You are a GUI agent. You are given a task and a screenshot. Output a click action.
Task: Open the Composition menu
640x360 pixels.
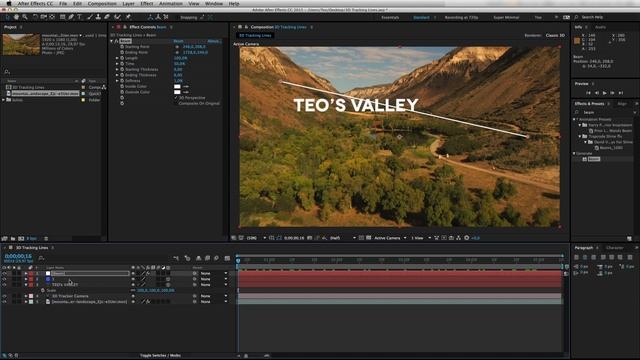pyautogui.click(x=102, y=4)
